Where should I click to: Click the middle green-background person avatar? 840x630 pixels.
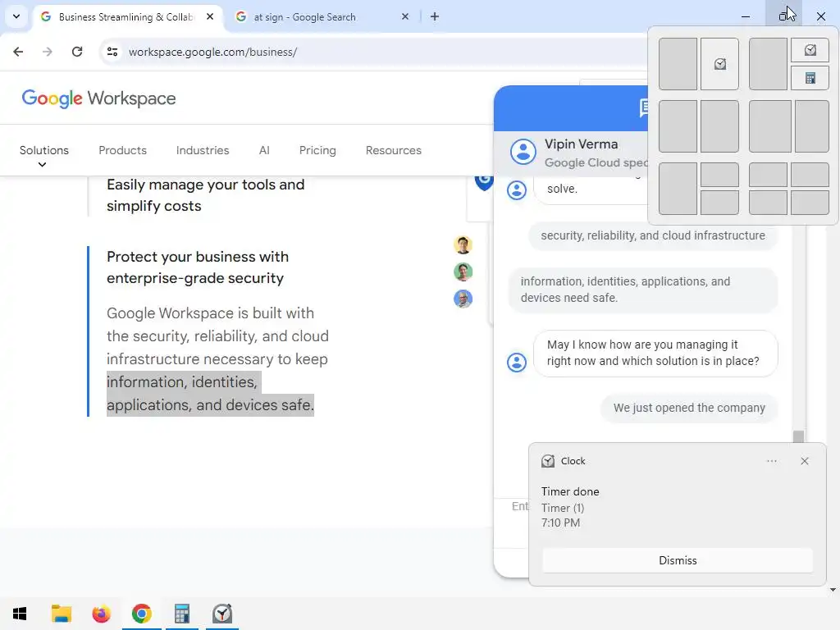click(x=463, y=272)
